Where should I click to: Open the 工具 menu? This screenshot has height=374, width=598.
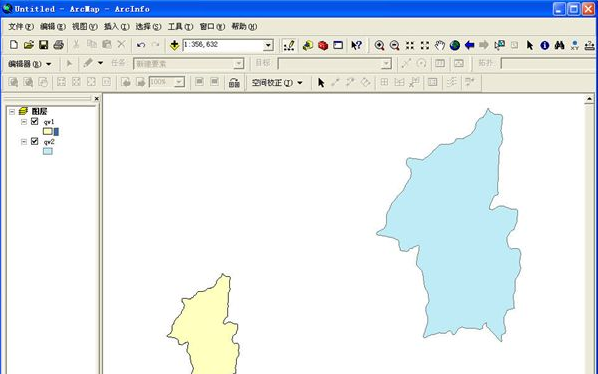coord(180,26)
